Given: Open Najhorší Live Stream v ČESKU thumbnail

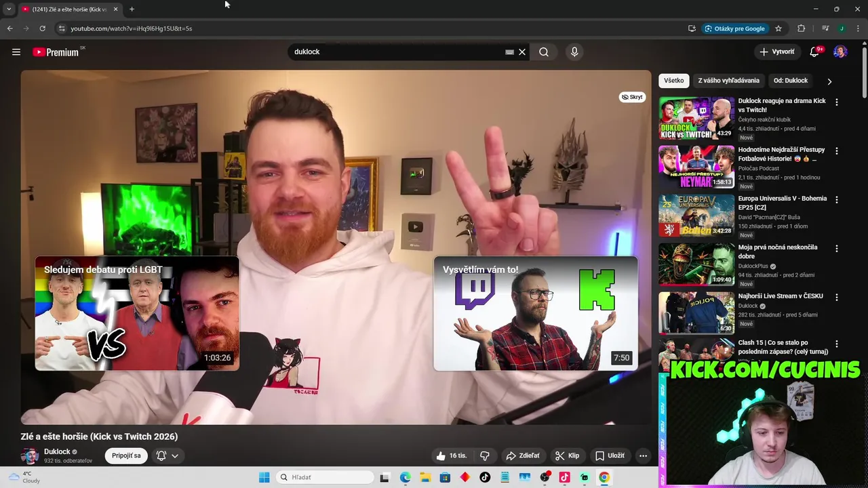Looking at the screenshot, I should coord(696,313).
